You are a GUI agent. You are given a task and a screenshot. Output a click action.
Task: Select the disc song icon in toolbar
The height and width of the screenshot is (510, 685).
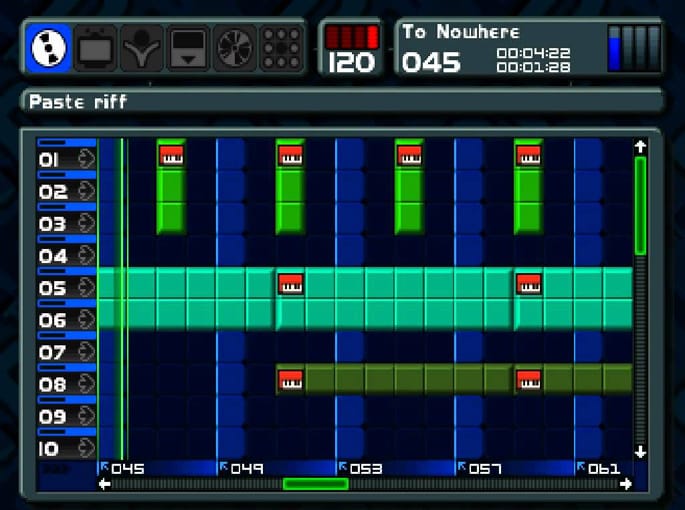[48, 48]
